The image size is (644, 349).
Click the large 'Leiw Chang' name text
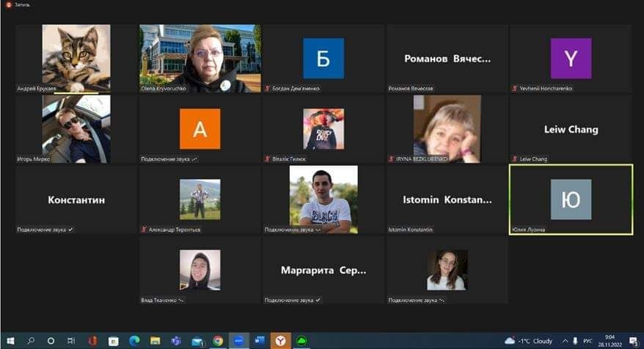click(x=571, y=129)
